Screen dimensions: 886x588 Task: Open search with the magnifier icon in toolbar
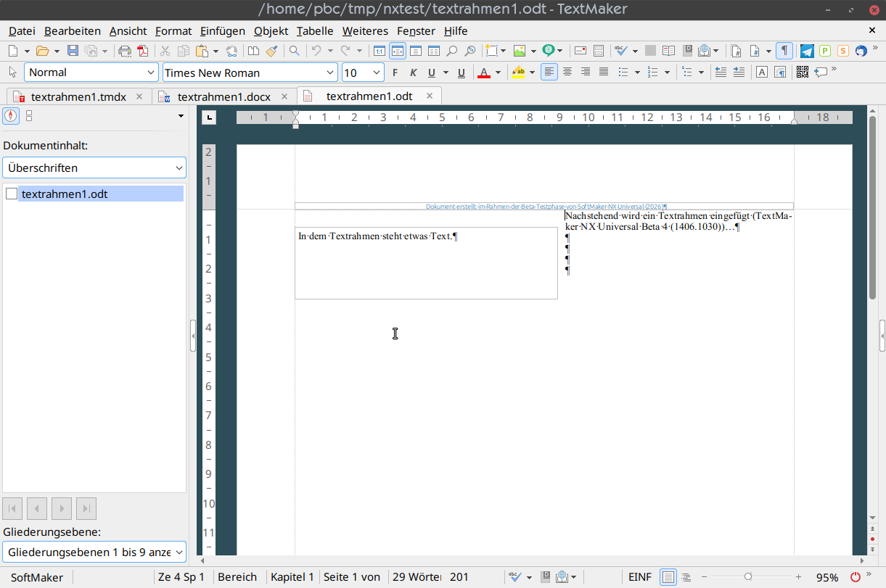point(294,51)
